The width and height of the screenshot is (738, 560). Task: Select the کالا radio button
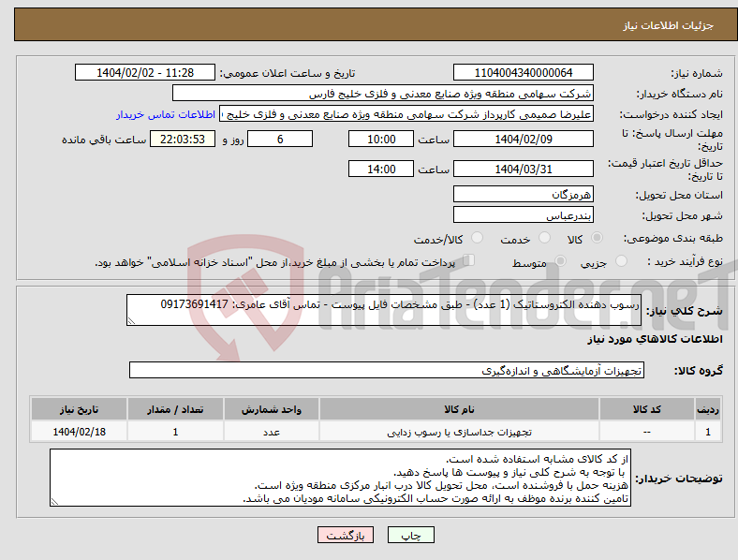pyautogui.click(x=597, y=238)
